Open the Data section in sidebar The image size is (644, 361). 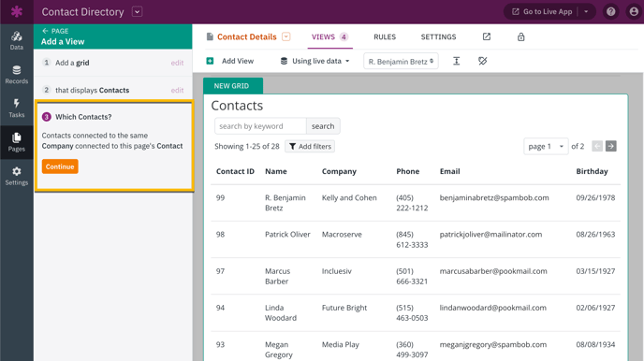17,40
